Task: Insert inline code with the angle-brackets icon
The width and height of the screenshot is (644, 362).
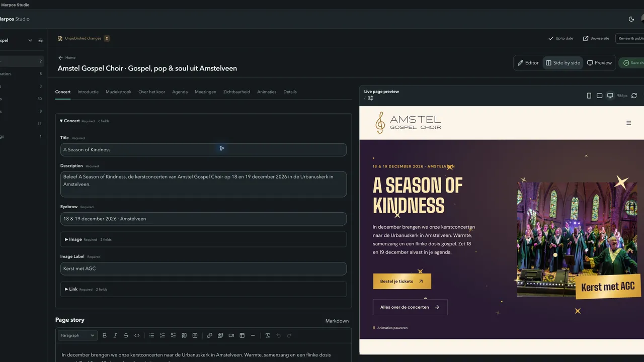Action: (x=137, y=335)
